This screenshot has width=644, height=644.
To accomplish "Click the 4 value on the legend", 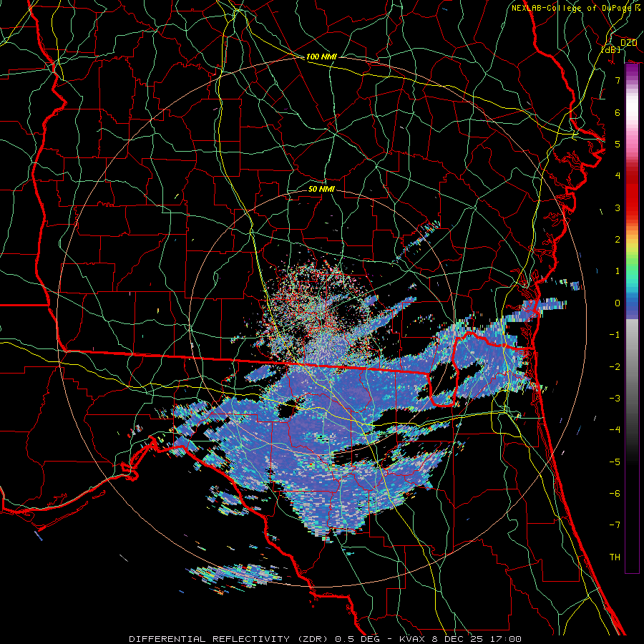I will tap(618, 176).
